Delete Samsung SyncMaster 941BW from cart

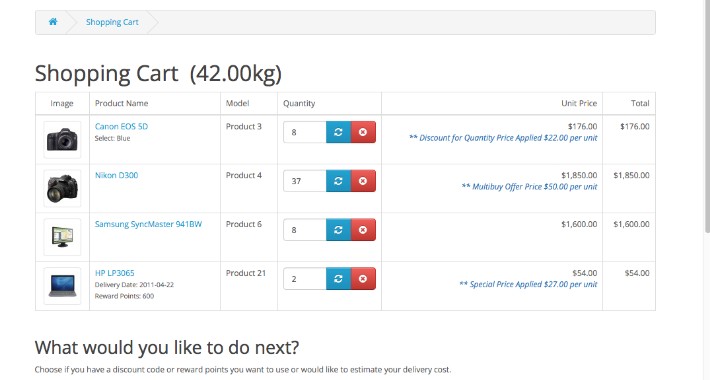click(x=363, y=230)
